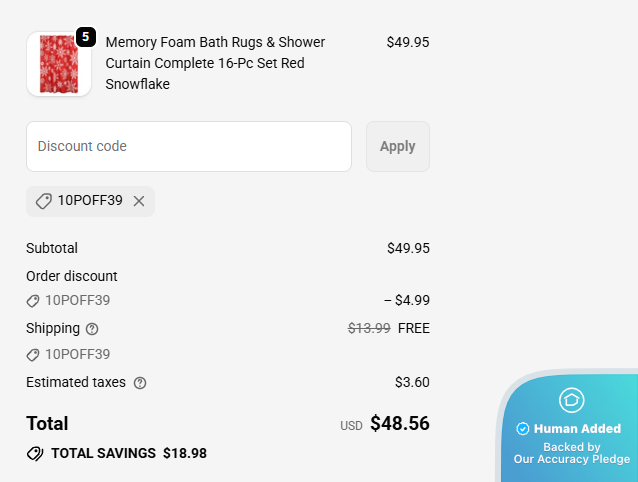
Task: Click the Total Savings tag icon
Action: 35,453
